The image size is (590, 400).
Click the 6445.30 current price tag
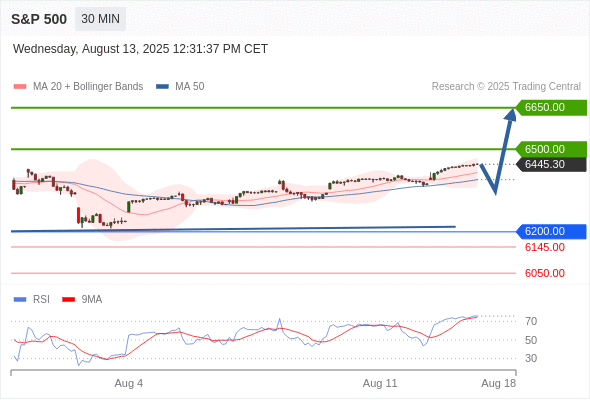551,164
